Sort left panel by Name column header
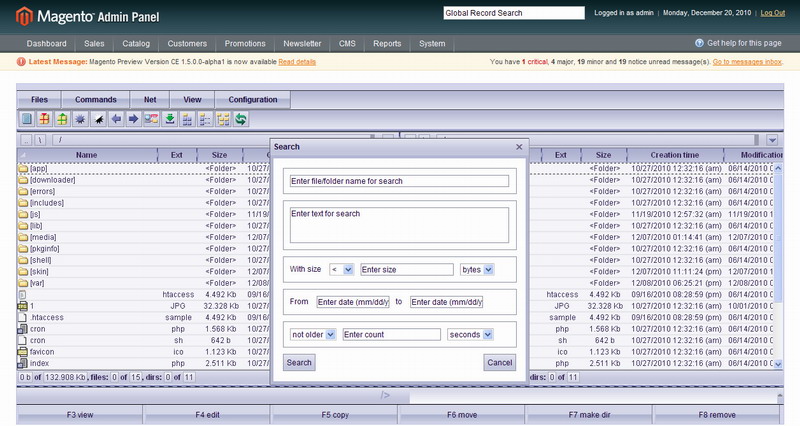The image size is (800, 426). pyautogui.click(x=87, y=155)
